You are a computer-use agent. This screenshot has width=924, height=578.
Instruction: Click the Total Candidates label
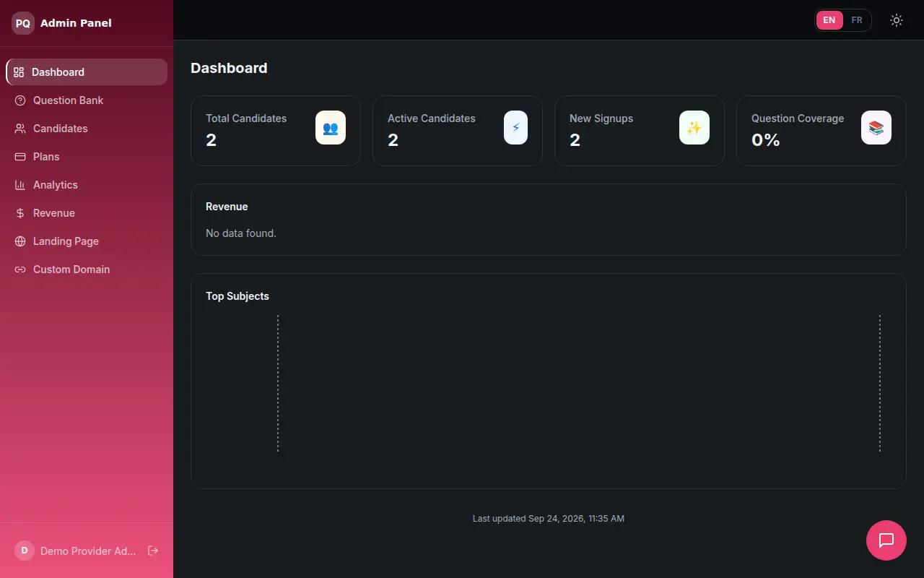(246, 118)
